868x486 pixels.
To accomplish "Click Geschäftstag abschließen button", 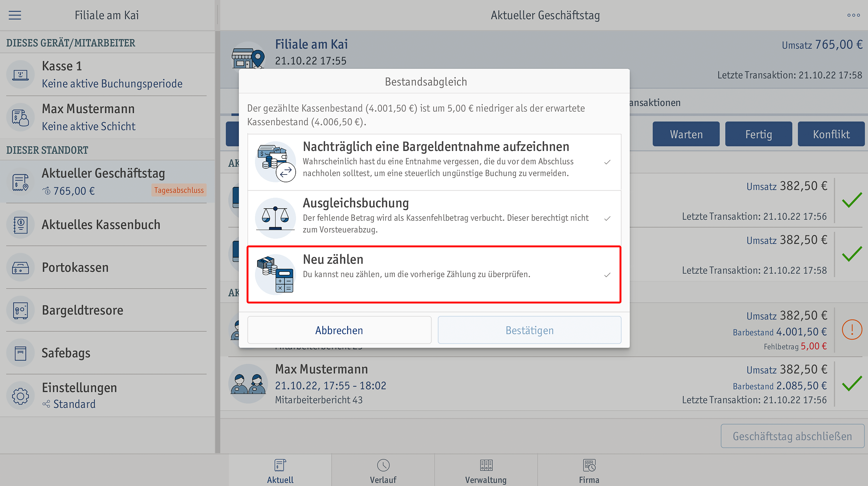I will (x=792, y=436).
